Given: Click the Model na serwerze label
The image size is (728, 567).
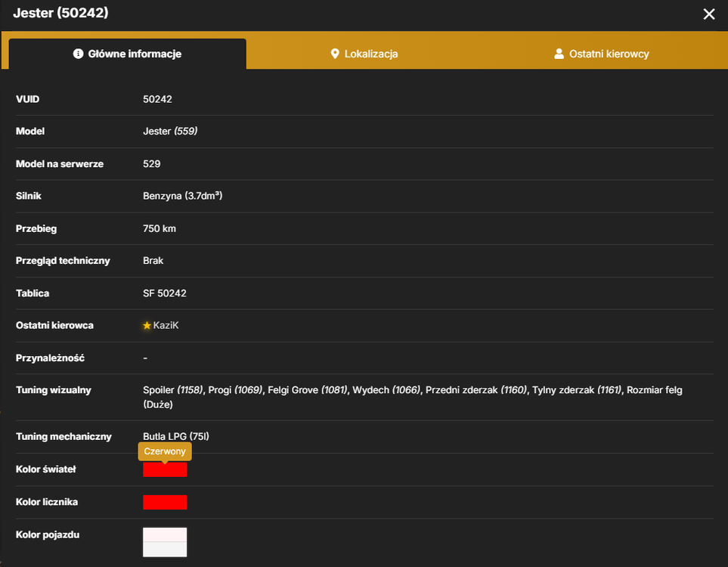Looking at the screenshot, I should coord(60,164).
